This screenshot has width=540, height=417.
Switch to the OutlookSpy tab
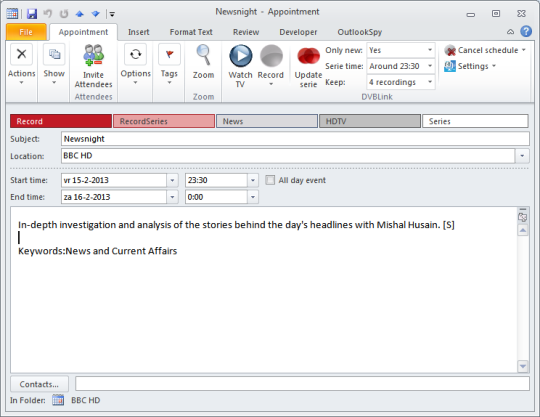point(360,32)
